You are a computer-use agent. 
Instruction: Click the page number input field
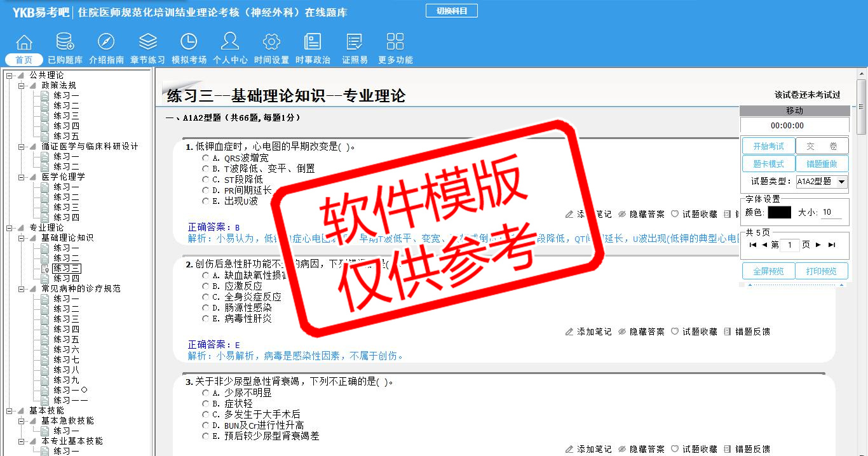coord(789,245)
